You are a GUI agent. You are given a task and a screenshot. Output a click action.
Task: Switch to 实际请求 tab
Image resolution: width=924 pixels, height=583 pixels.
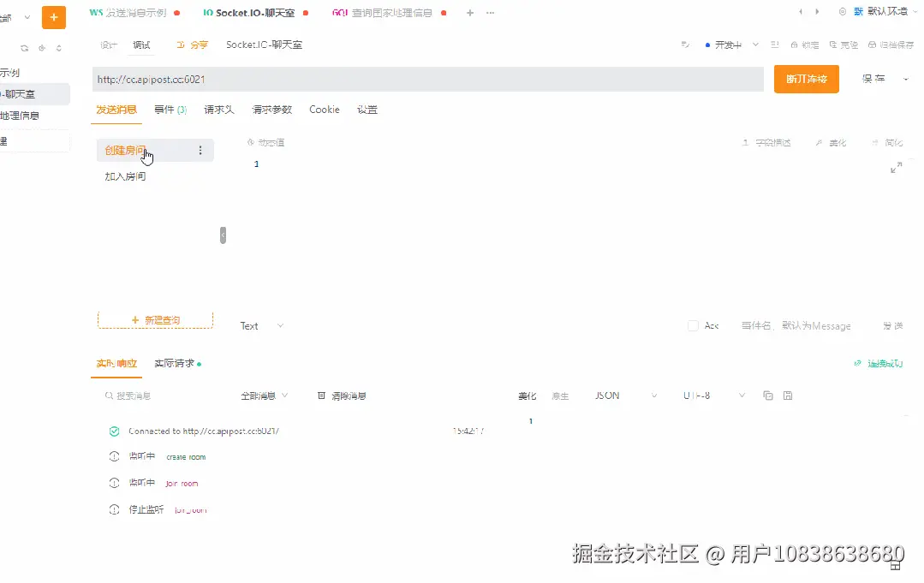click(177, 363)
